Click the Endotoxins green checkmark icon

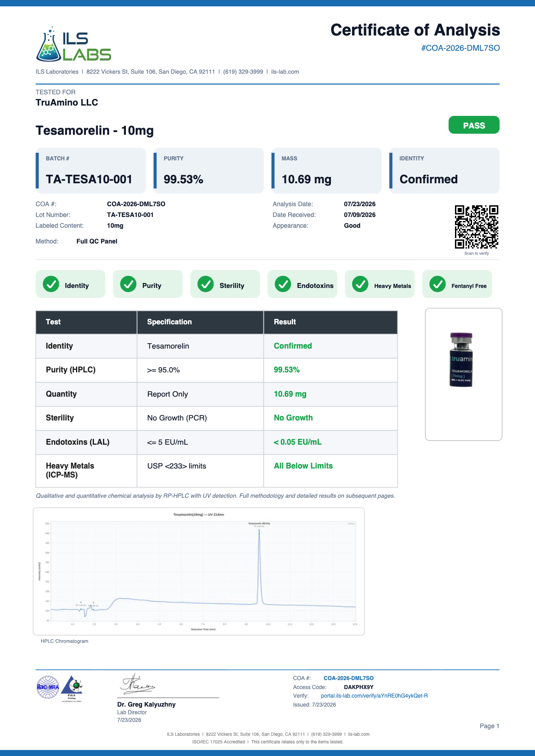(x=283, y=284)
